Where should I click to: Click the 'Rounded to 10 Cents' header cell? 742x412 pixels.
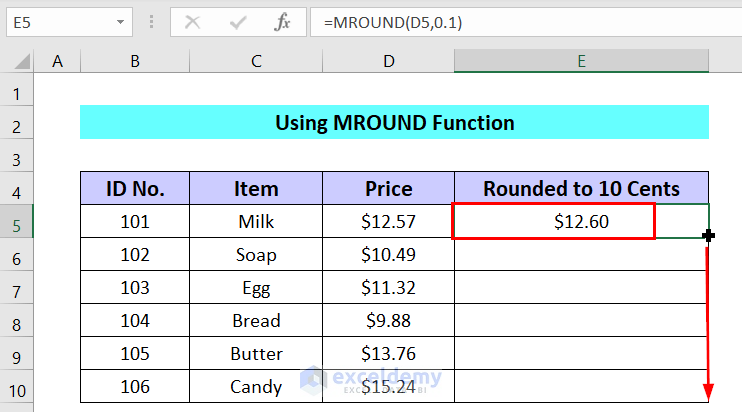(x=581, y=188)
